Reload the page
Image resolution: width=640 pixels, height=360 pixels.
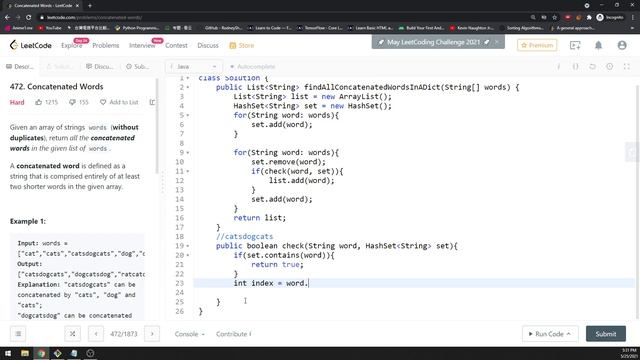(x=29, y=17)
